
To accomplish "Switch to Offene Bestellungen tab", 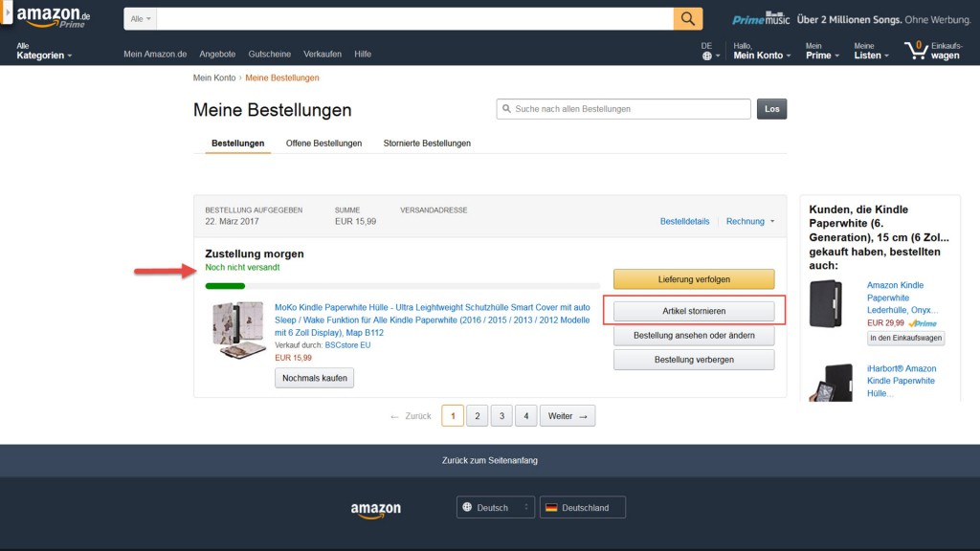I will (x=323, y=143).
